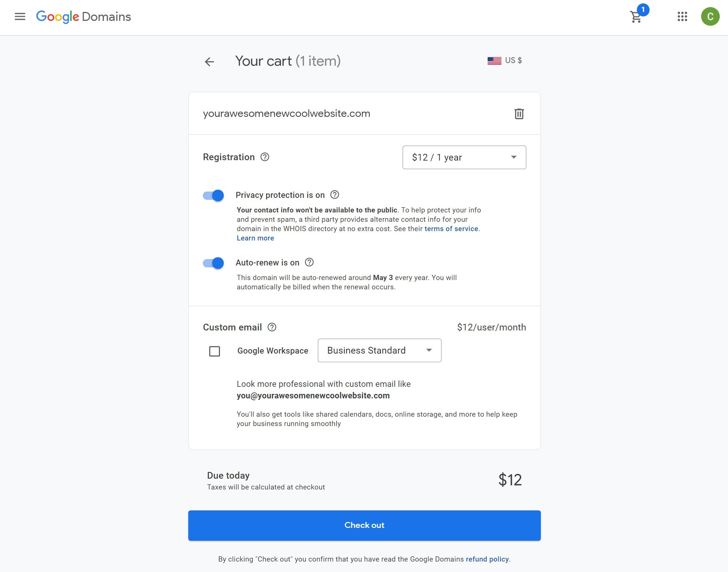Open the refund policy link

tap(487, 559)
